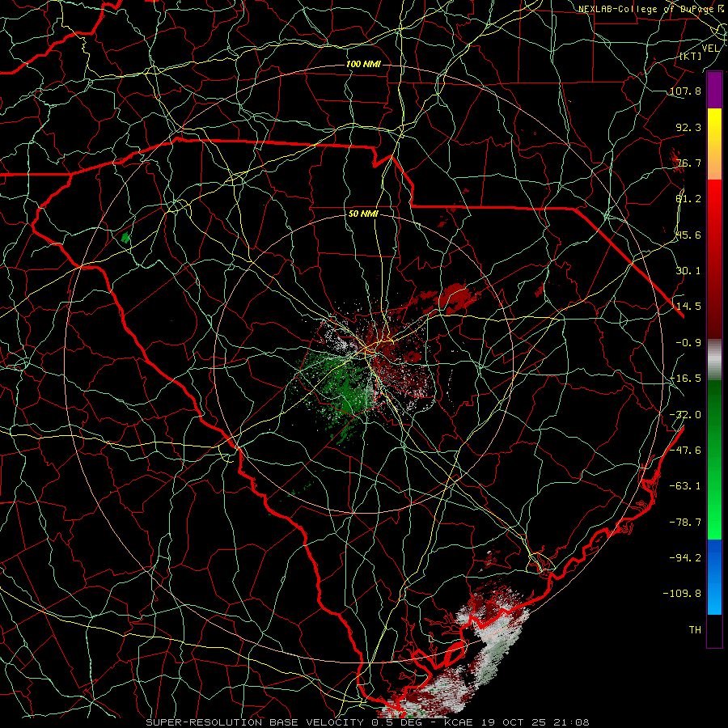
Task: Click the isolated green echo northwest of the radar
Action: pos(125,238)
